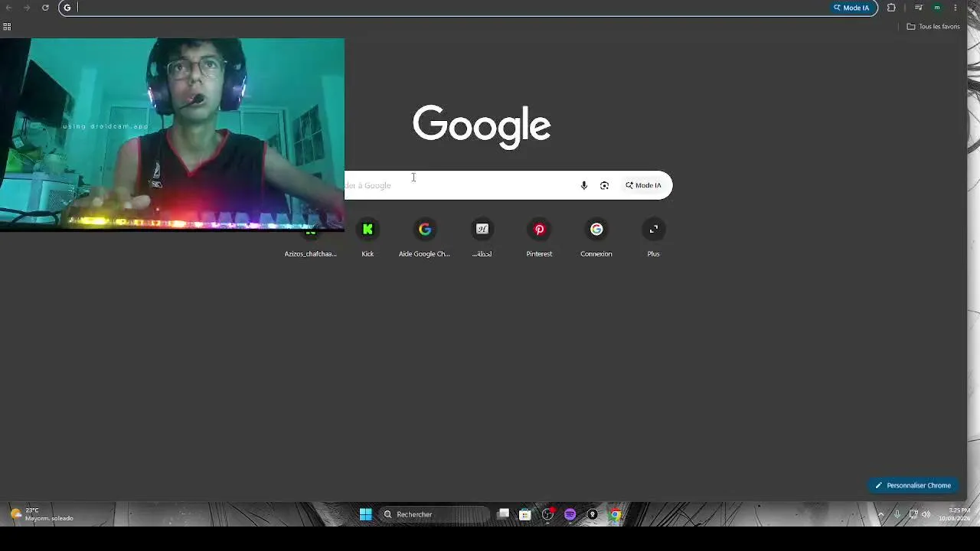Viewport: 980px width, 551px height.
Task: Click the microphone icon in the system tray
Action: point(897,514)
